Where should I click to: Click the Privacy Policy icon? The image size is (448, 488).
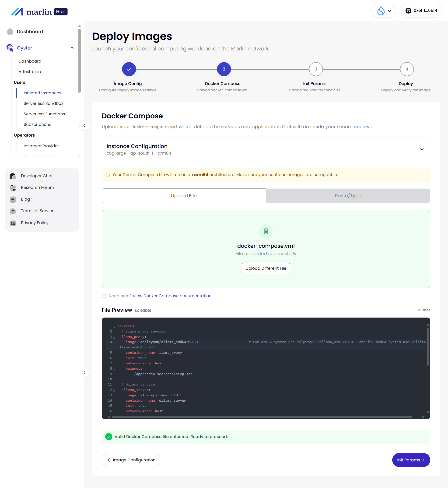coord(13,223)
